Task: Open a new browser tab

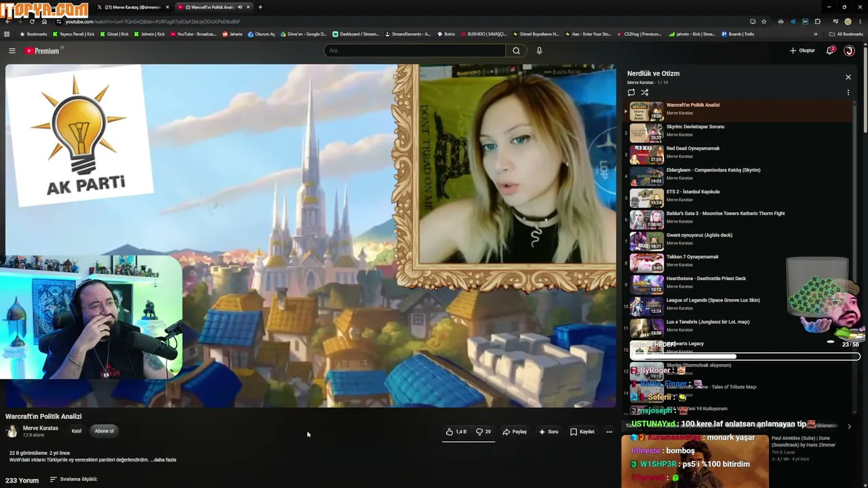Action: click(260, 7)
